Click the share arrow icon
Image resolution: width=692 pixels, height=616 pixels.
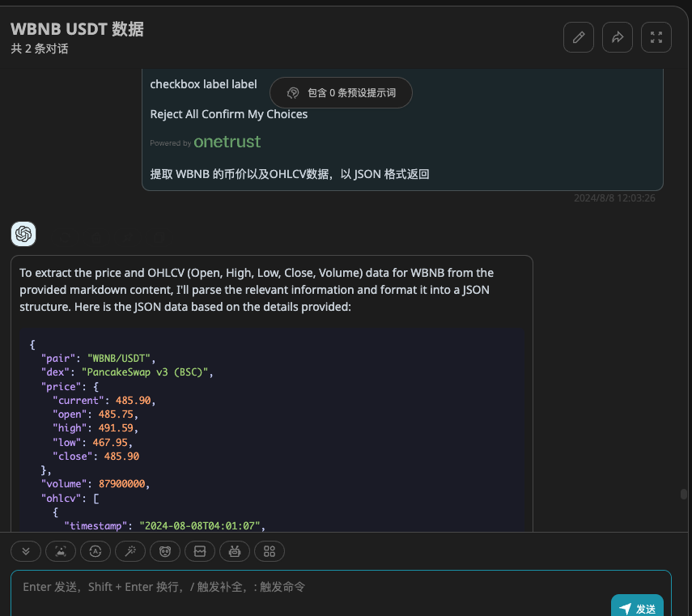click(x=618, y=37)
